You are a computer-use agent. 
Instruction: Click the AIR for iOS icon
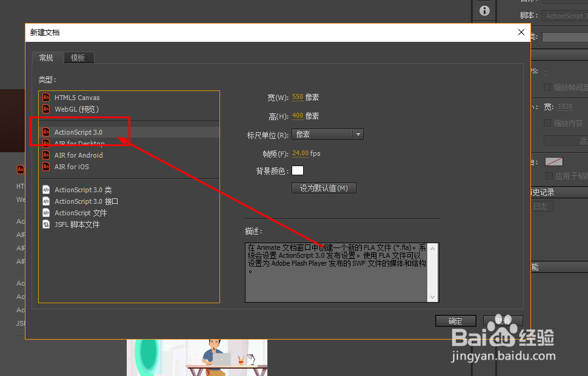coord(46,167)
